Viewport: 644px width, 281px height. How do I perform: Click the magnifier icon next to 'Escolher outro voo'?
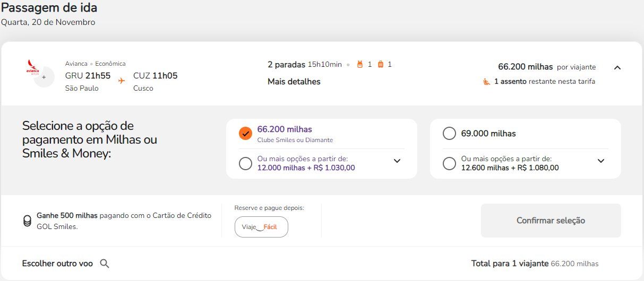click(105, 264)
